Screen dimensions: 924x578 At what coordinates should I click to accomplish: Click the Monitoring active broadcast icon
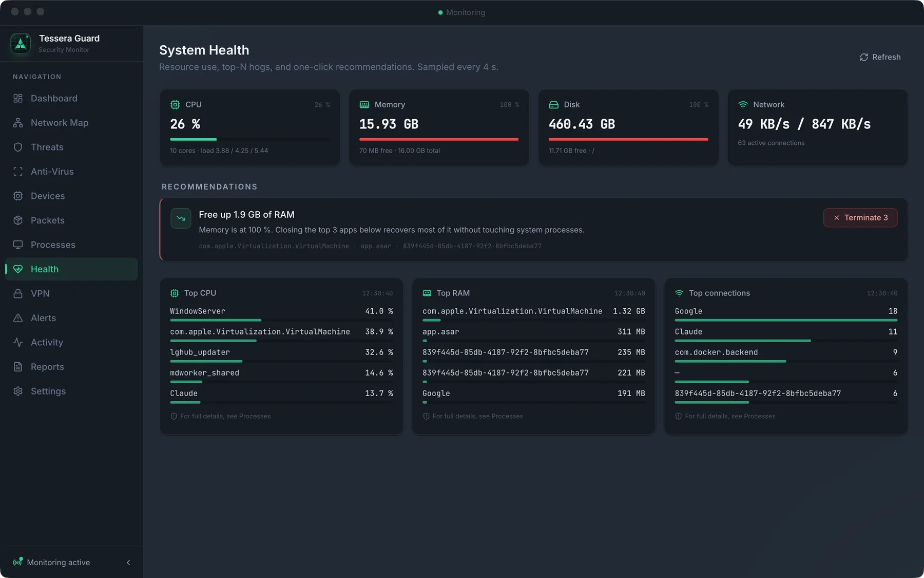[18, 562]
